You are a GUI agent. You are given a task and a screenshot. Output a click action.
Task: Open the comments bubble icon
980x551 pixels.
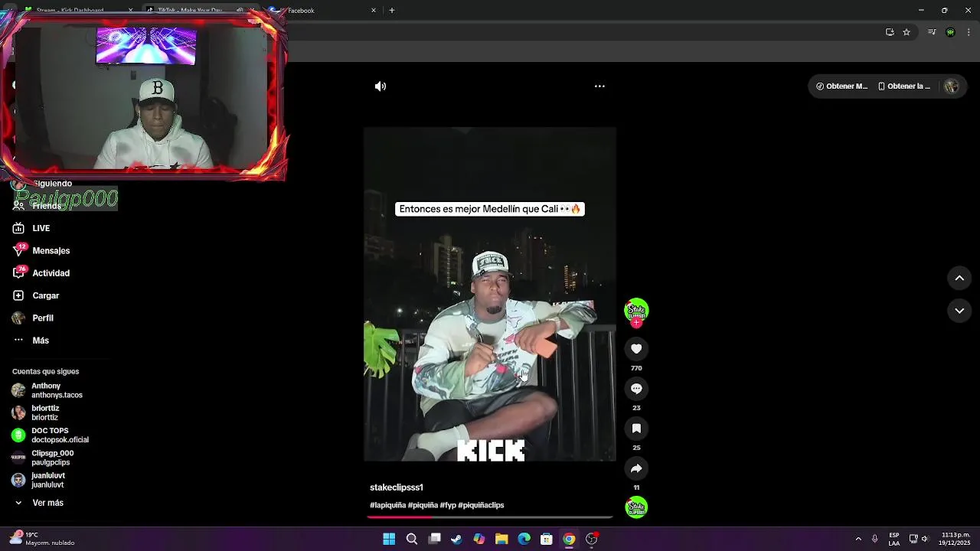636,389
